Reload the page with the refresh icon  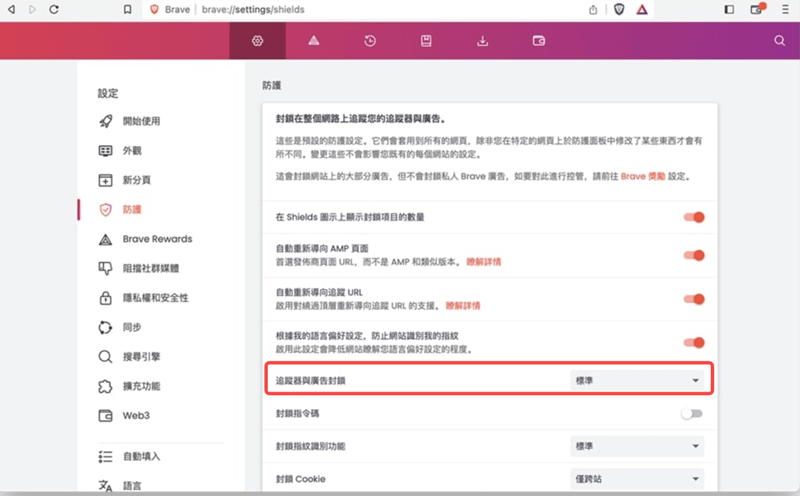pyautogui.click(x=54, y=9)
